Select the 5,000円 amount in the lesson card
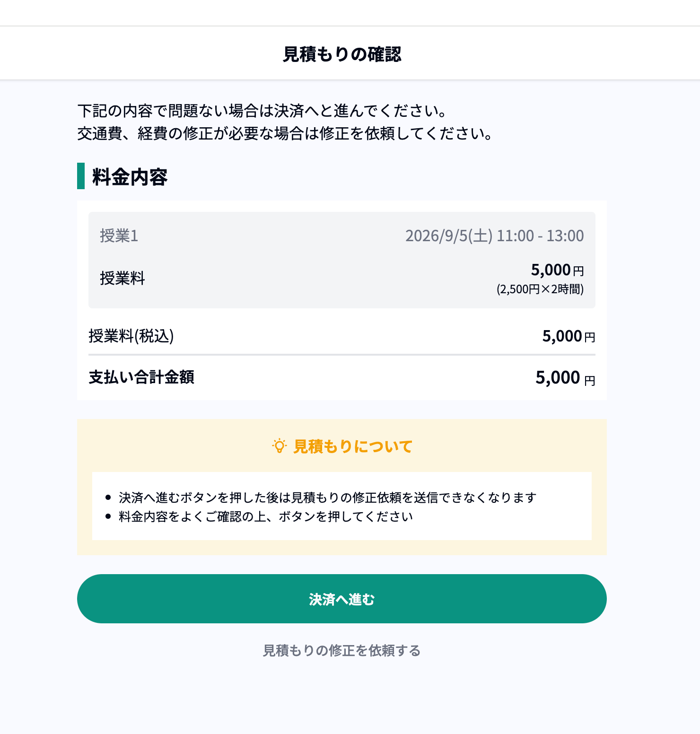This screenshot has height=734, width=700. [x=557, y=270]
